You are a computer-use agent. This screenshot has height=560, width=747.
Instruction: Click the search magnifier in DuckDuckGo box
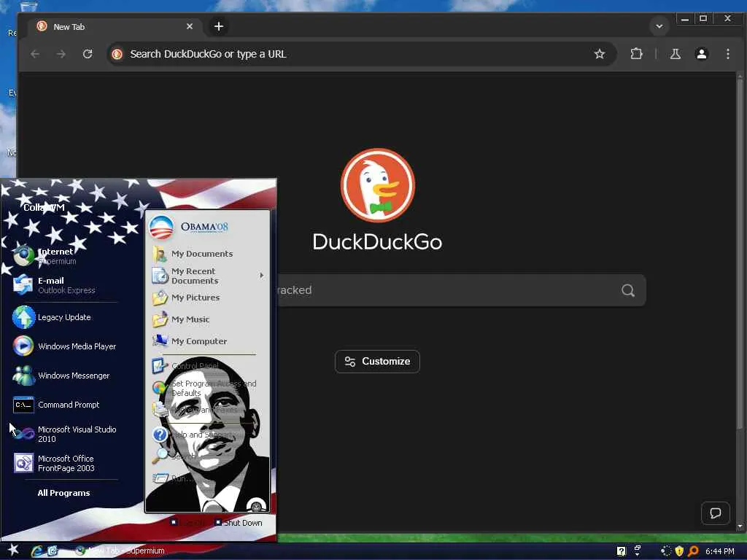tap(628, 290)
